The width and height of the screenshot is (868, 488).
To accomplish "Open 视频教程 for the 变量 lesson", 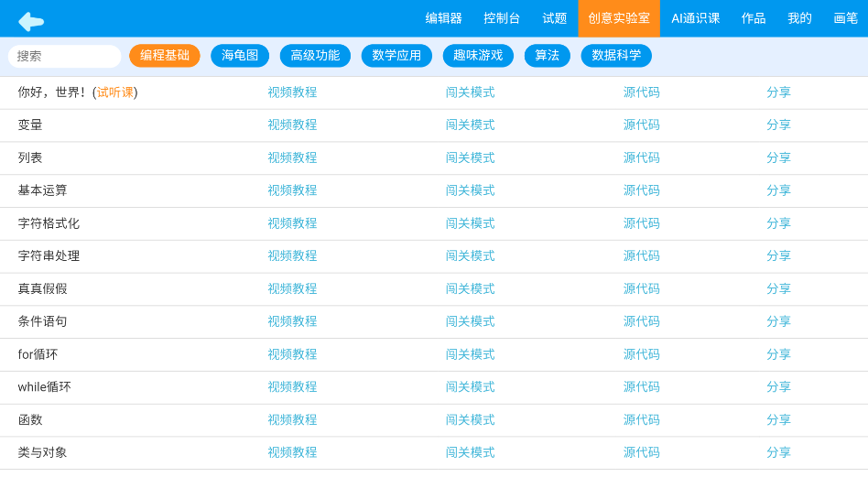I will (x=292, y=125).
